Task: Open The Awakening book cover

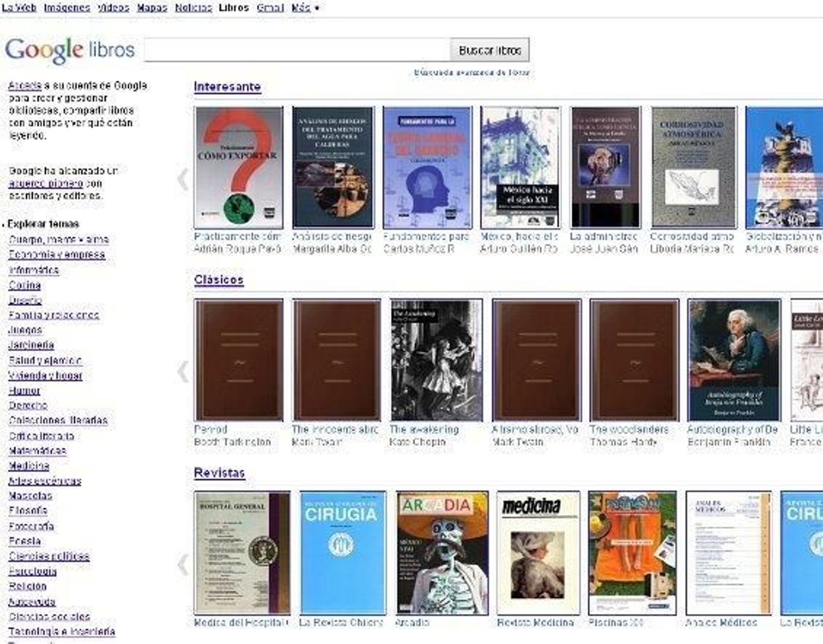Action: pos(436,359)
